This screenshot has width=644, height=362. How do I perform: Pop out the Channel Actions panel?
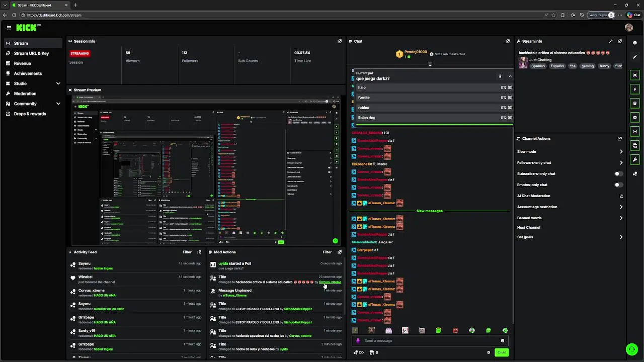pos(620,138)
